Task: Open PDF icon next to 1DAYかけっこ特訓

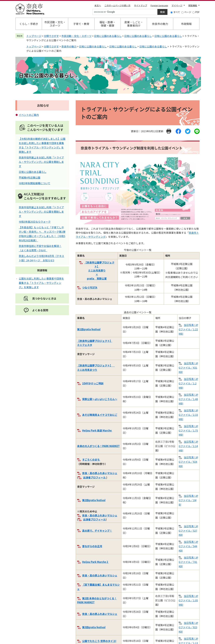Action: pyautogui.click(x=79, y=384)
